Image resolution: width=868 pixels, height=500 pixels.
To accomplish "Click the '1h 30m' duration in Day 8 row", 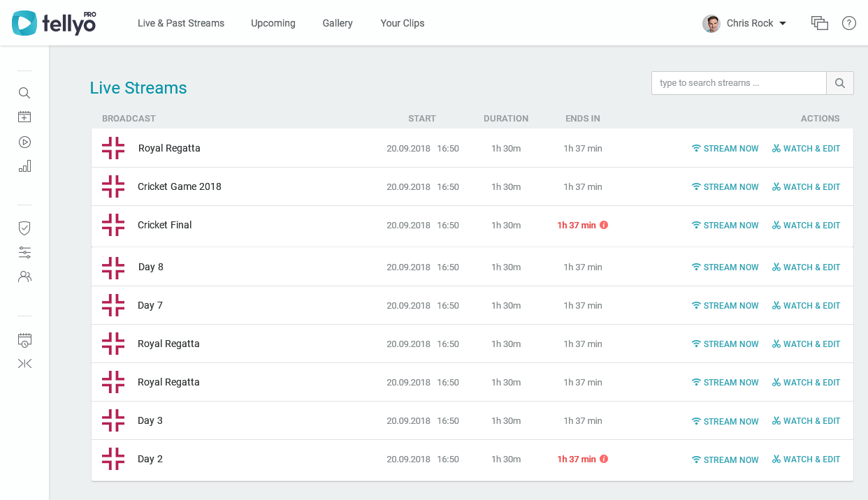I will pos(506,267).
